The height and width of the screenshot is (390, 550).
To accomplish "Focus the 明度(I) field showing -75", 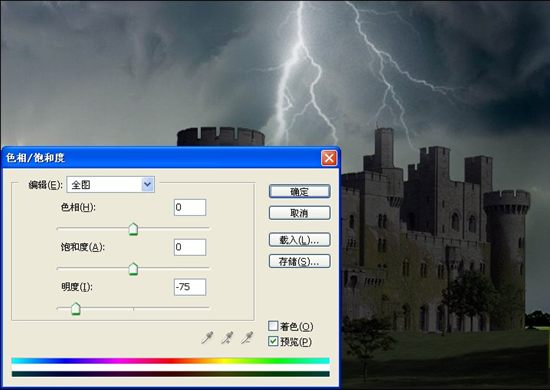I will tap(190, 287).
